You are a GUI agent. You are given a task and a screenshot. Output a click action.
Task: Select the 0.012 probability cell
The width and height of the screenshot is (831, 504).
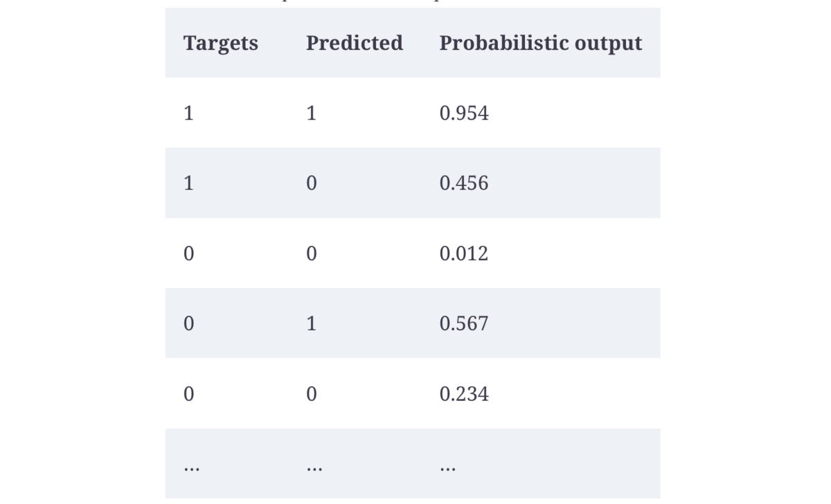point(464,253)
